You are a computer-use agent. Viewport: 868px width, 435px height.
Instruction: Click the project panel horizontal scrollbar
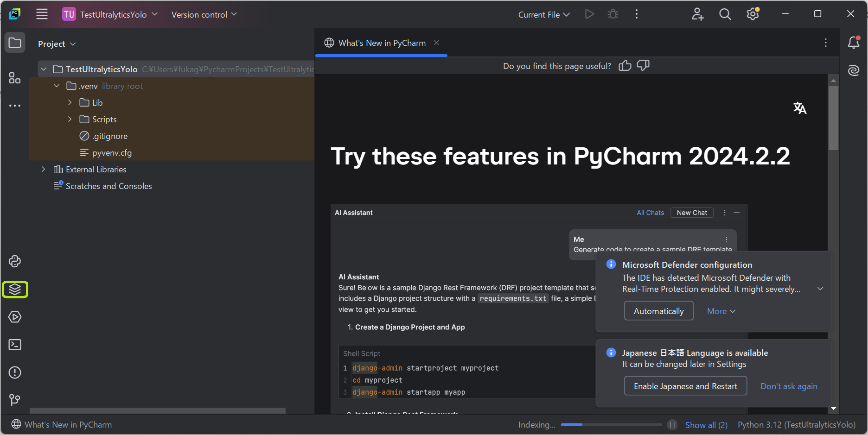158,410
